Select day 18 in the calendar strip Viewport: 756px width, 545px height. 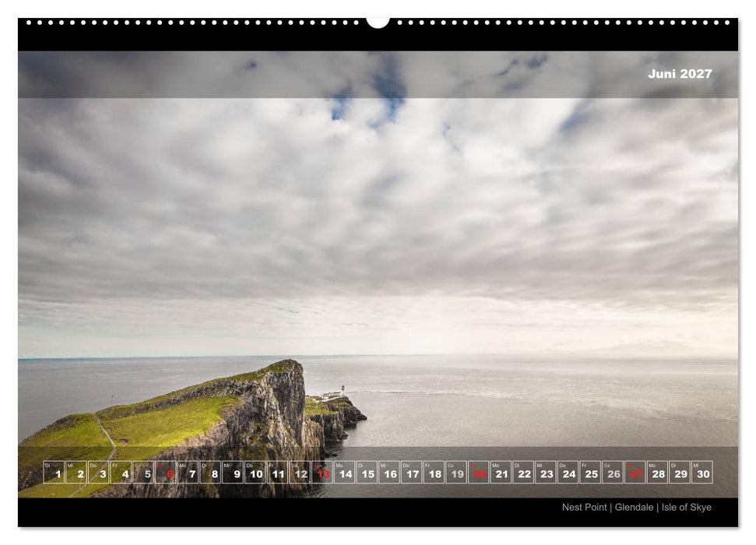[434, 472]
